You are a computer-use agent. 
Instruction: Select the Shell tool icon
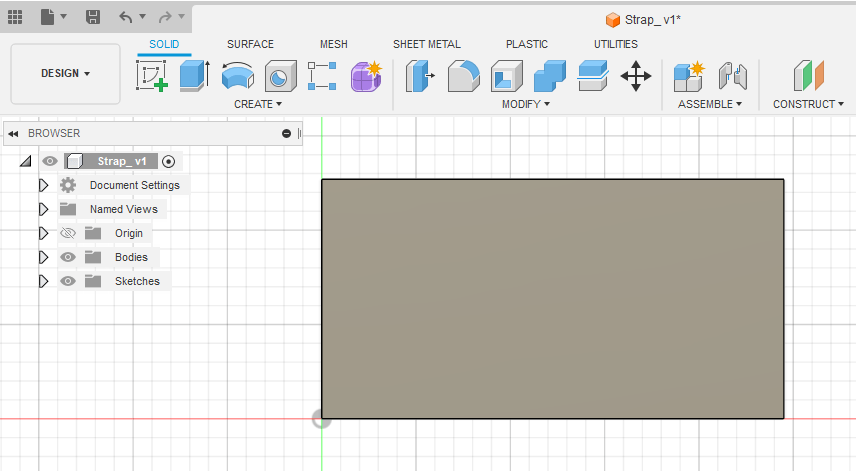click(x=506, y=76)
